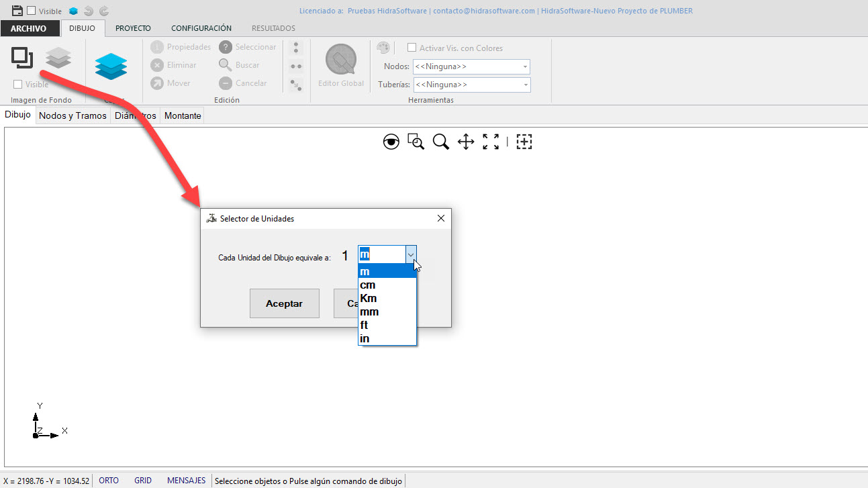Select the pan move arrows icon
The image size is (868, 488).
point(466,142)
